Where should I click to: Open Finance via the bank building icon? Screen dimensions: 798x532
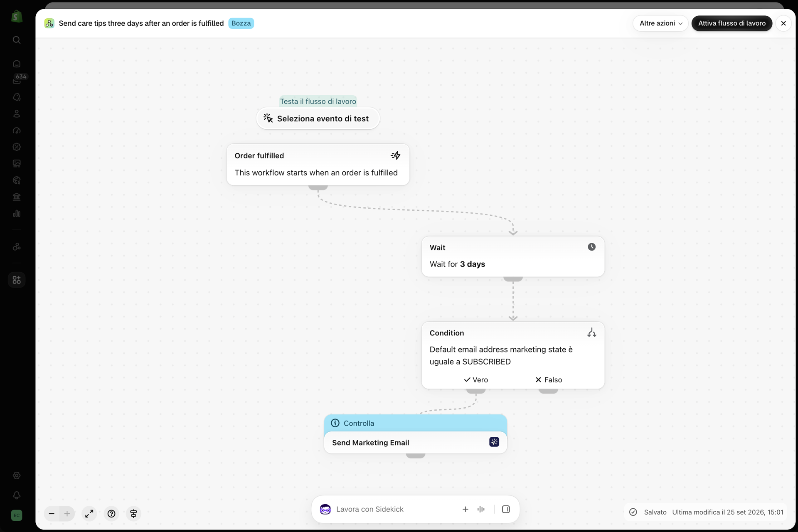tap(17, 197)
